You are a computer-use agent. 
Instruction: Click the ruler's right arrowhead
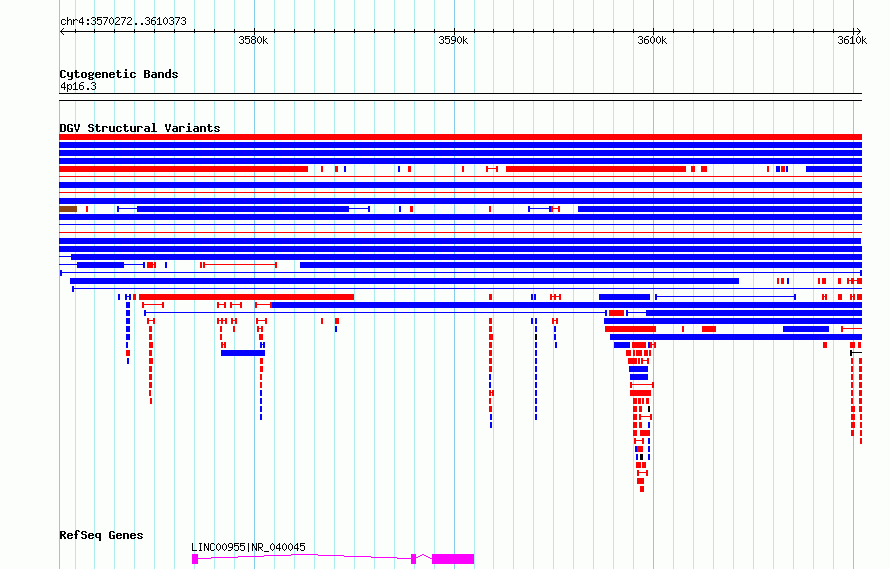click(x=858, y=31)
